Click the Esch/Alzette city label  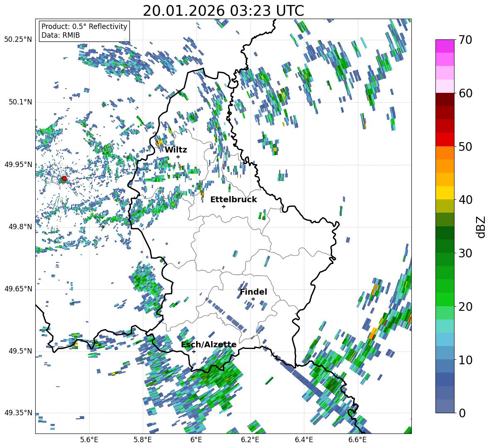point(209,345)
